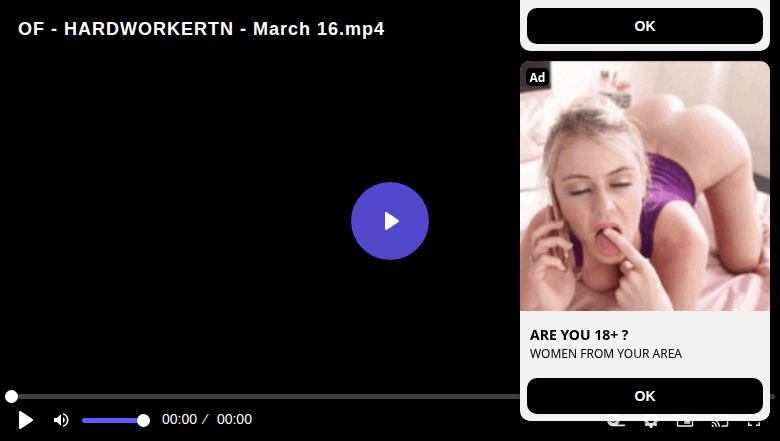Click the 00:00 elapsed time display
The height and width of the screenshot is (441, 780).
point(179,419)
